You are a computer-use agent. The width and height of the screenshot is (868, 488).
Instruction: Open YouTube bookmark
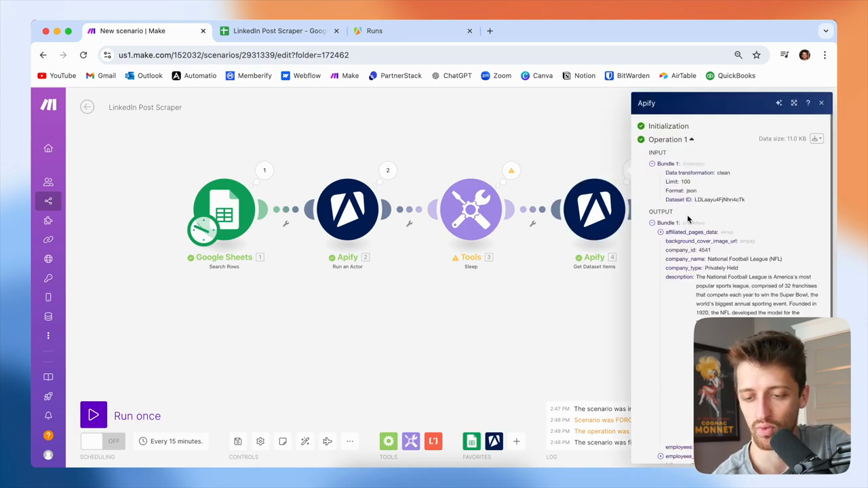pyautogui.click(x=57, y=76)
